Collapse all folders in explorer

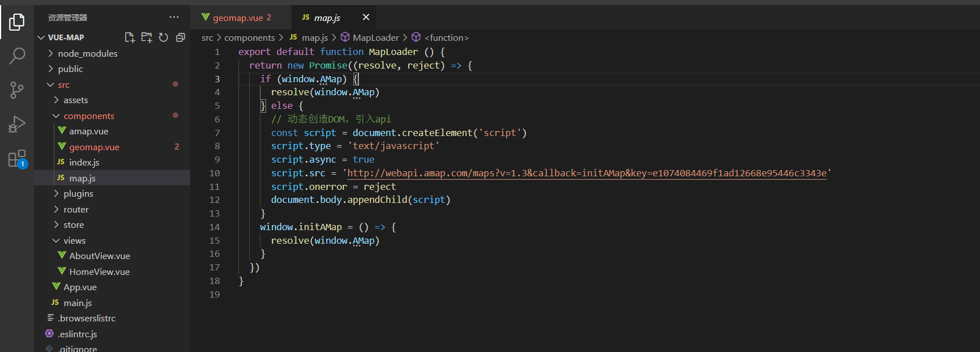coord(181,37)
